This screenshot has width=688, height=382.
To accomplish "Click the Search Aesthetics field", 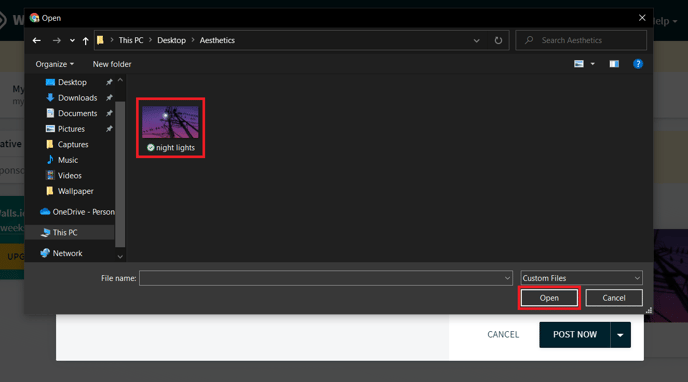I will [581, 40].
